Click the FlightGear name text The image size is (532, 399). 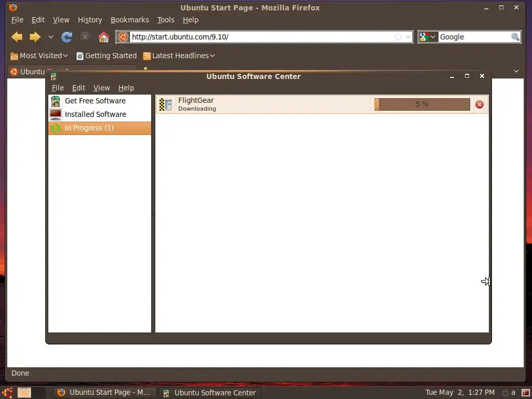click(x=196, y=100)
